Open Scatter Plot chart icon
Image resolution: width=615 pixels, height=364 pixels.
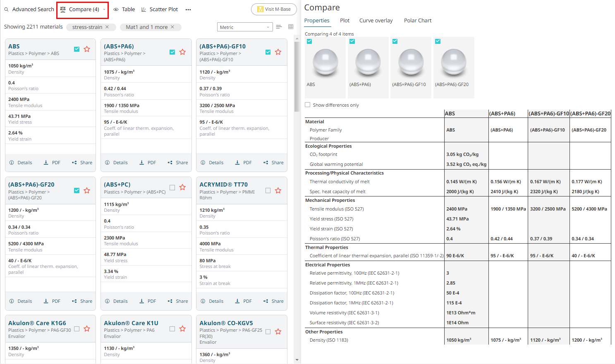[x=144, y=10]
